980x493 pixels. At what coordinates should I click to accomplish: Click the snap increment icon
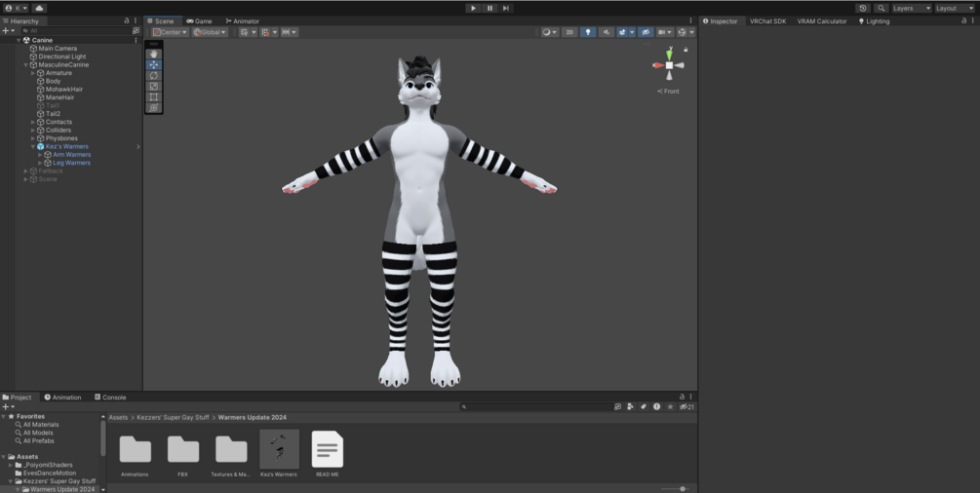coord(289,32)
